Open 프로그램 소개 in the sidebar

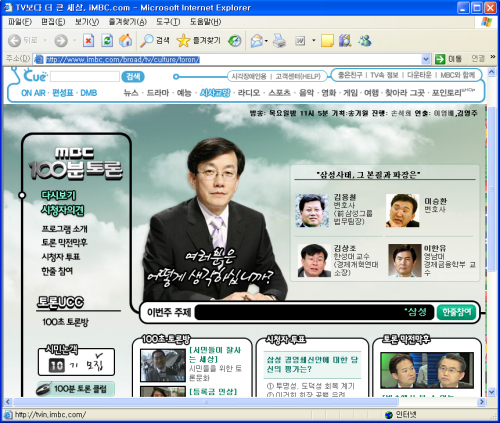[x=64, y=229]
